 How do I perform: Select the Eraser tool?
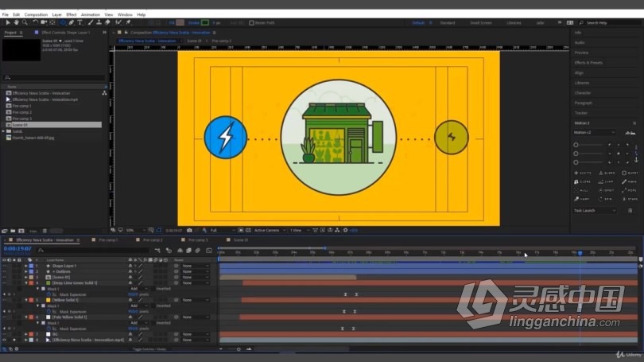[x=107, y=22]
